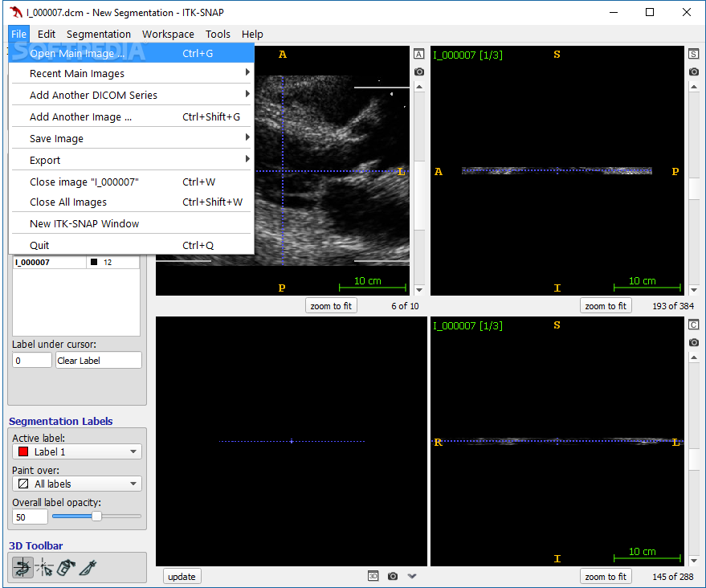Screen dimensions: 706x588
Task: Choose Add Another Image menu entry
Action: pos(131,117)
